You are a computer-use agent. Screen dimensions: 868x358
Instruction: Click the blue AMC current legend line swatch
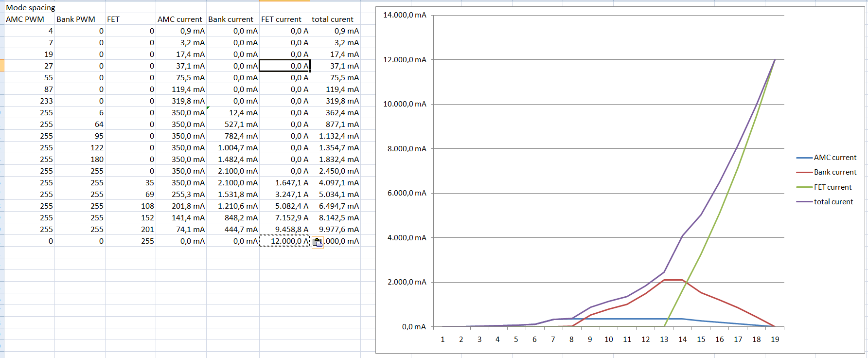(x=804, y=158)
